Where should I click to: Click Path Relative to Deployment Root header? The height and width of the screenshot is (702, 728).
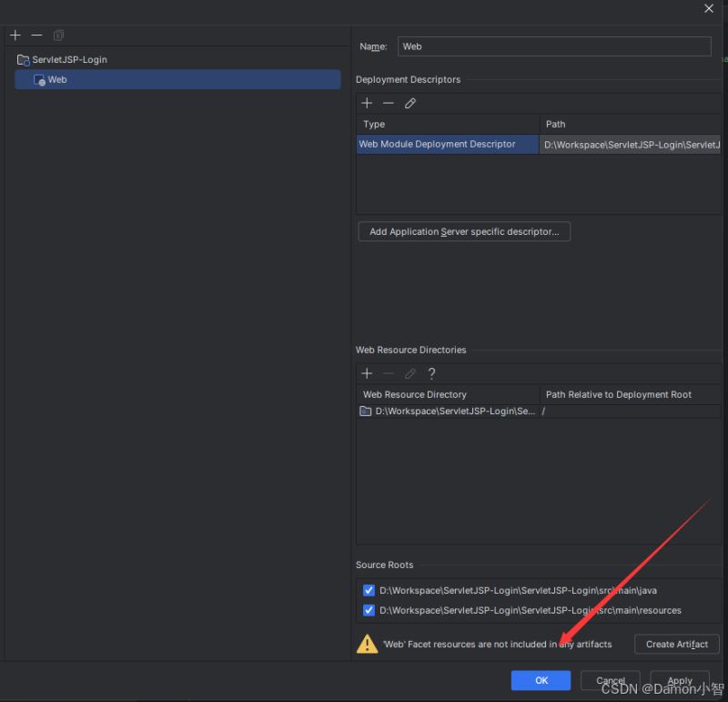coord(631,394)
